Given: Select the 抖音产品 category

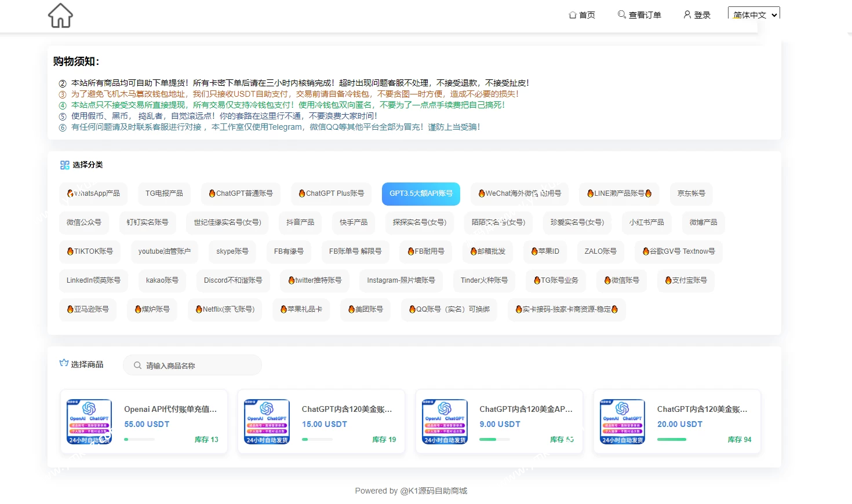Looking at the screenshot, I should [x=300, y=222].
